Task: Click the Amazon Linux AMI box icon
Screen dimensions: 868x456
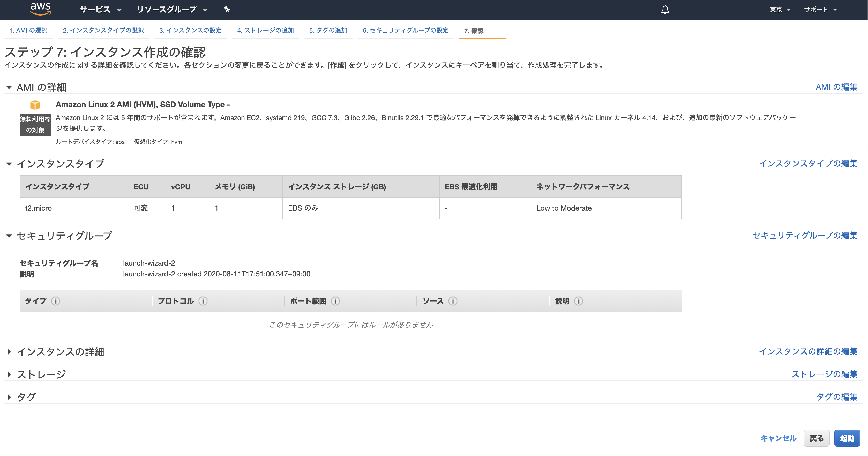Action: click(35, 105)
